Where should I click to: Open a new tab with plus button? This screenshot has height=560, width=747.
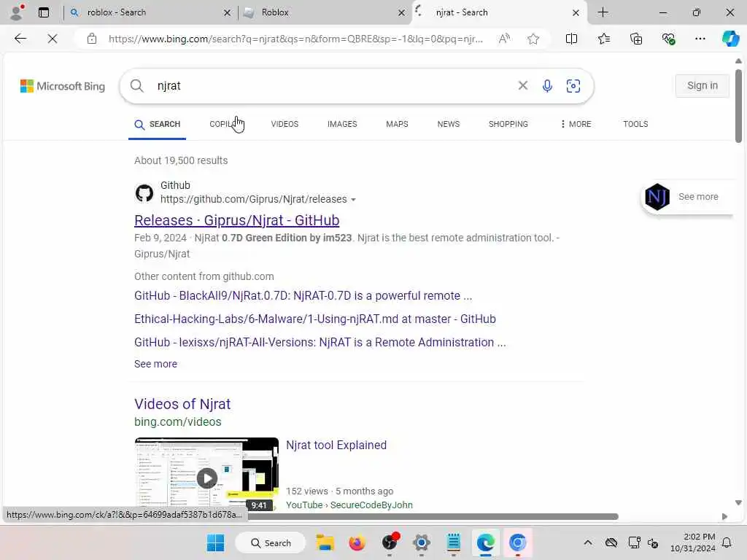click(x=603, y=12)
